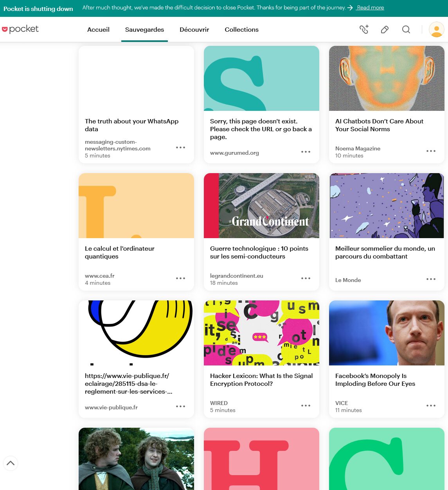Click the www.vie-publique.fr source label
The image size is (448, 490).
tap(111, 407)
